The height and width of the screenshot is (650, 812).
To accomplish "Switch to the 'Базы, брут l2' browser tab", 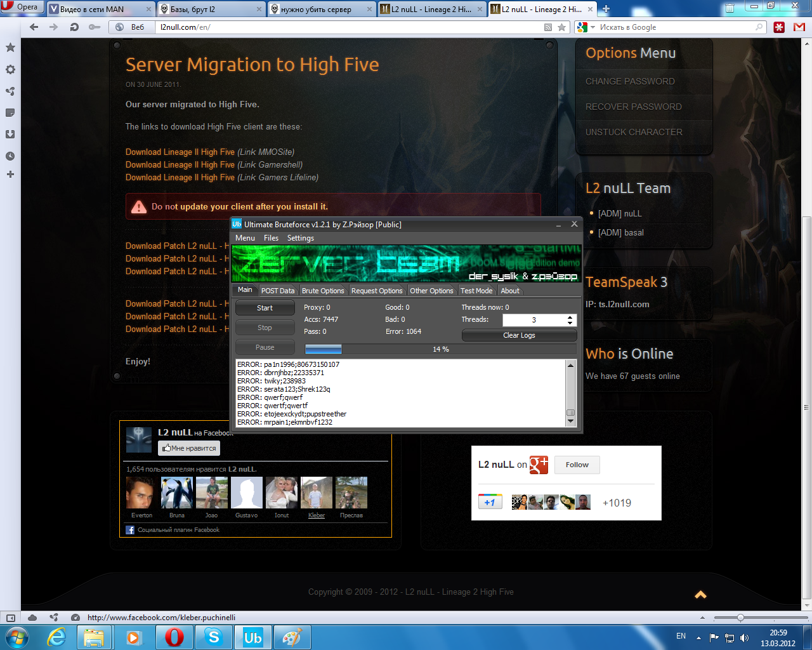I will click(x=211, y=9).
